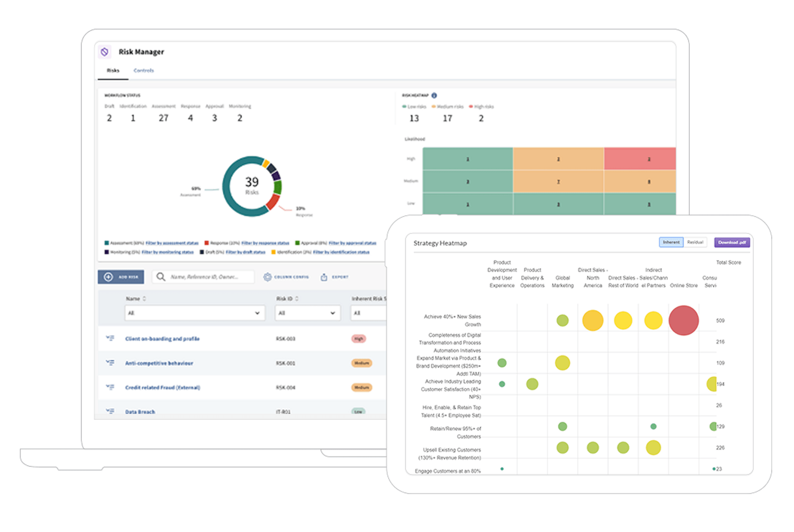
Task: Select the Inherent toggle on Strategy Heatmap
Action: [x=671, y=242]
